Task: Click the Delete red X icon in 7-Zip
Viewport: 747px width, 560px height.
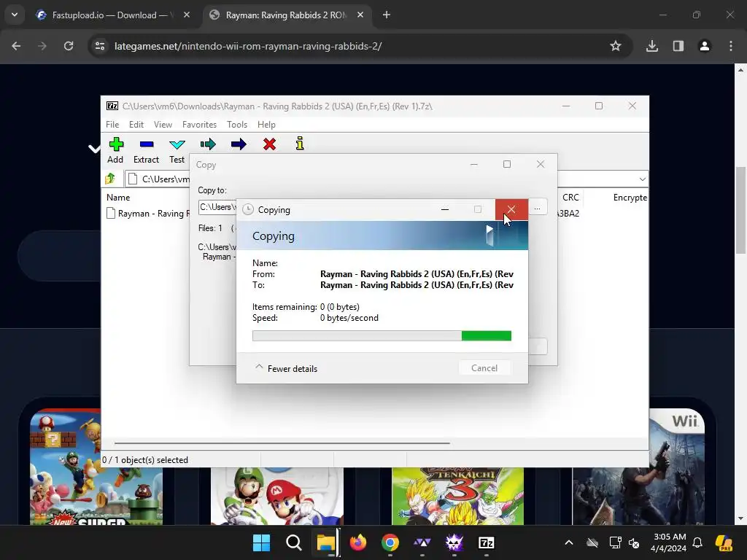Action: pos(270,144)
